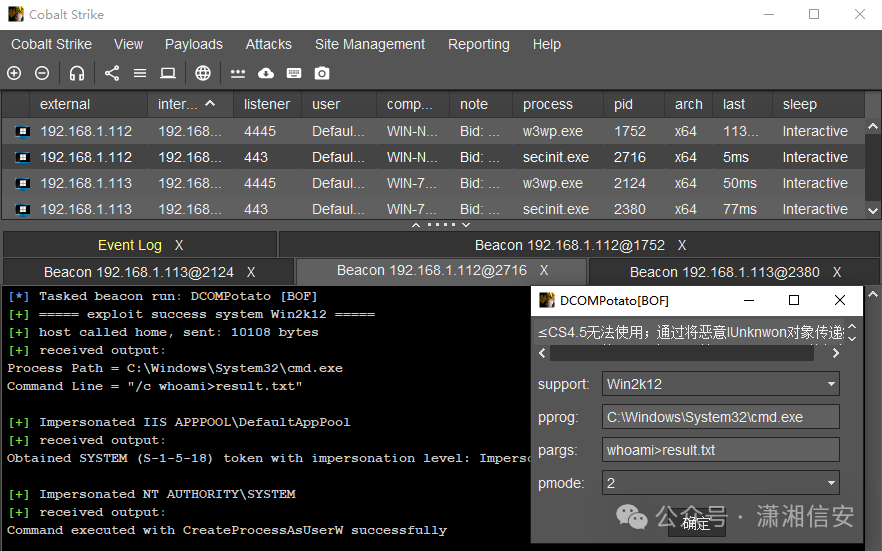Image resolution: width=882 pixels, height=551 pixels.
Task: Close the DCOMPotato dialog window
Action: coord(840,300)
